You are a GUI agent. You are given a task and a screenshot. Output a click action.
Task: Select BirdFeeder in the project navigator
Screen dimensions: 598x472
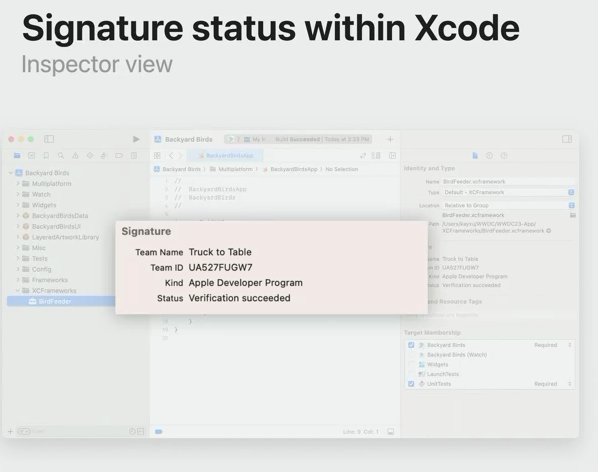(61, 301)
